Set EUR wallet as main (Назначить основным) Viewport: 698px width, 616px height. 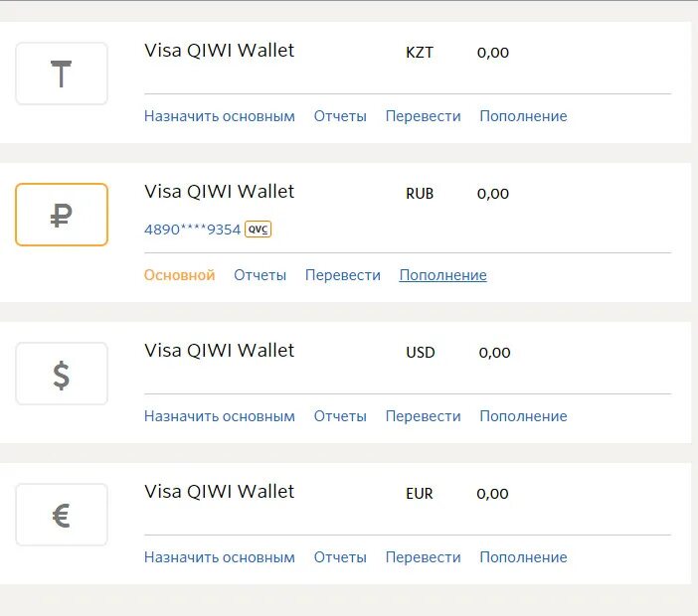coord(220,557)
